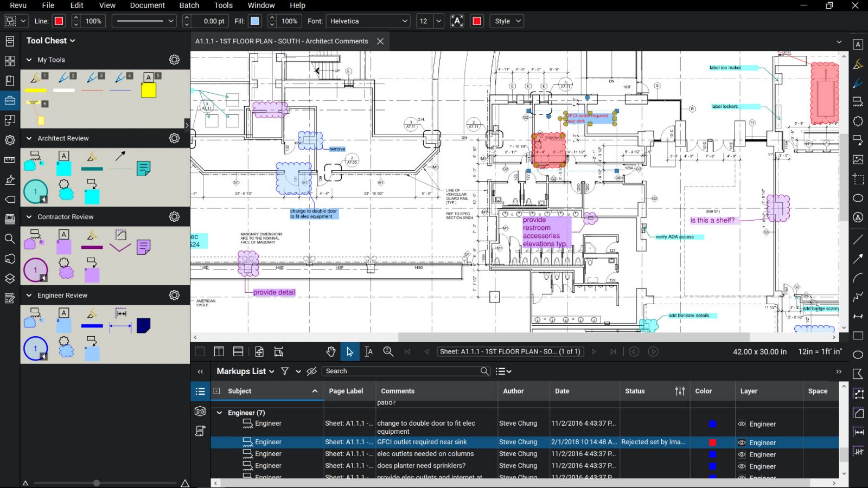This screenshot has width=868, height=488.
Task: Open the Thumbnails panel from the sidebar
Action: [10, 61]
